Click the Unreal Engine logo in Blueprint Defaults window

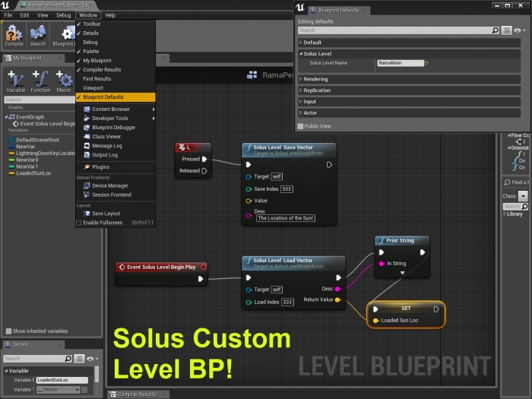click(301, 8)
